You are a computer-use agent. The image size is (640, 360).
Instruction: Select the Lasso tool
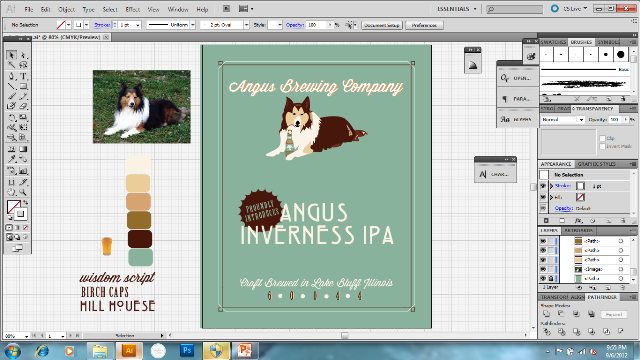[23, 65]
